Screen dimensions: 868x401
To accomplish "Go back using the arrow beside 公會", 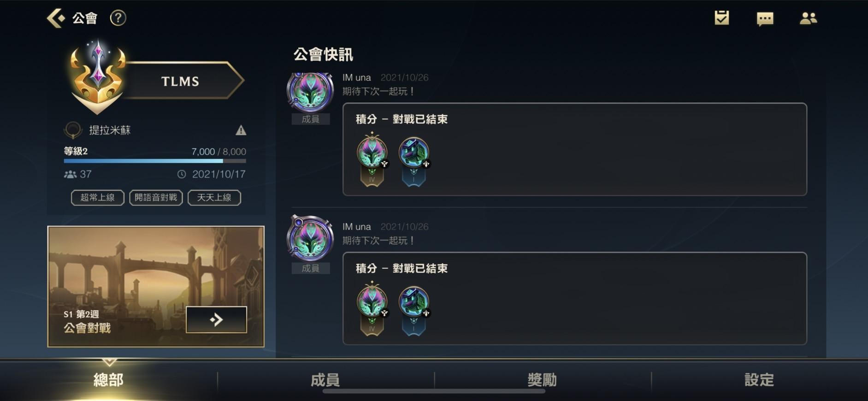I will [x=56, y=18].
